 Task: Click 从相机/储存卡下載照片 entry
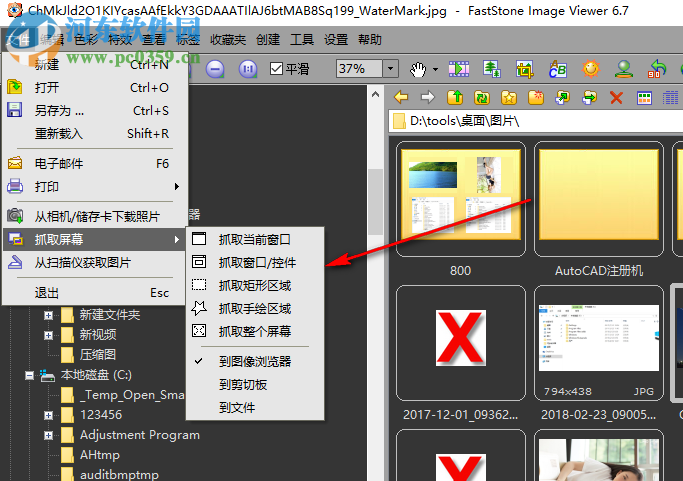[x=95, y=216]
